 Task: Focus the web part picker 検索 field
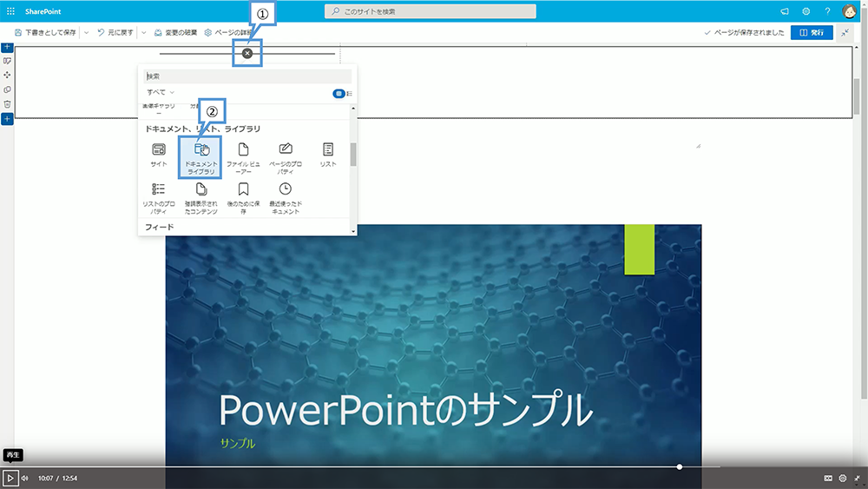click(247, 76)
